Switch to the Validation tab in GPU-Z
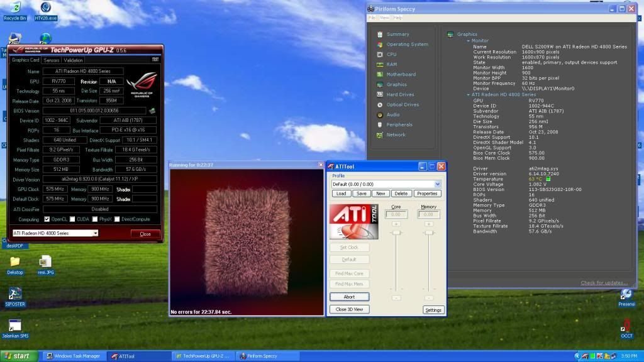 [73, 60]
